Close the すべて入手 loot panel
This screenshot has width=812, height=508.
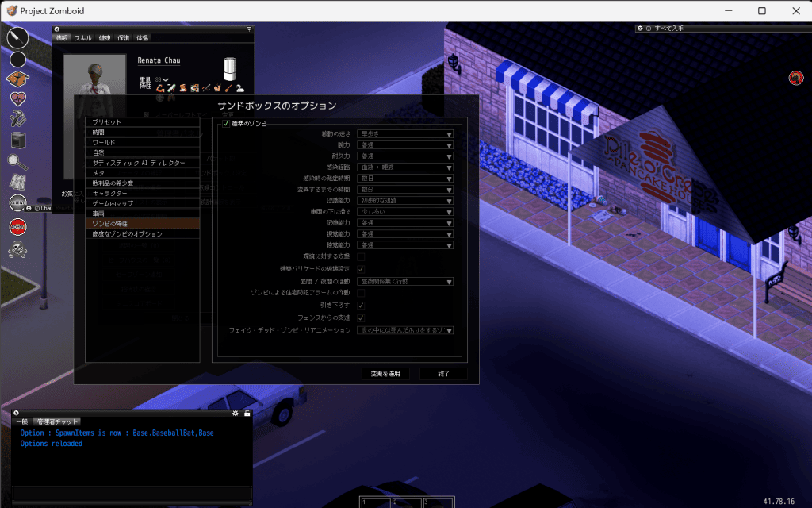point(640,29)
